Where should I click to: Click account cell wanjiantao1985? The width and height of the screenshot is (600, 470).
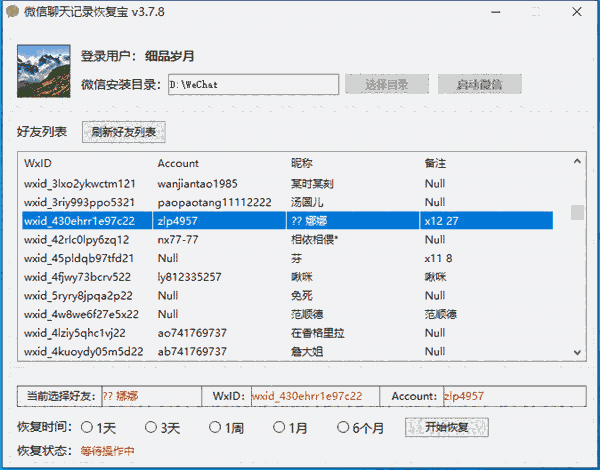(197, 184)
